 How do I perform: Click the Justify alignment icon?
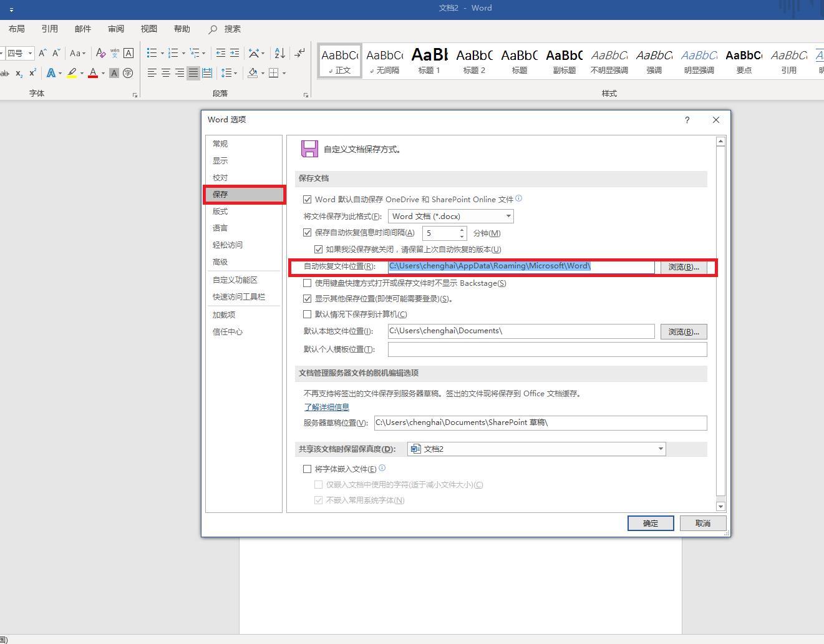[193, 73]
